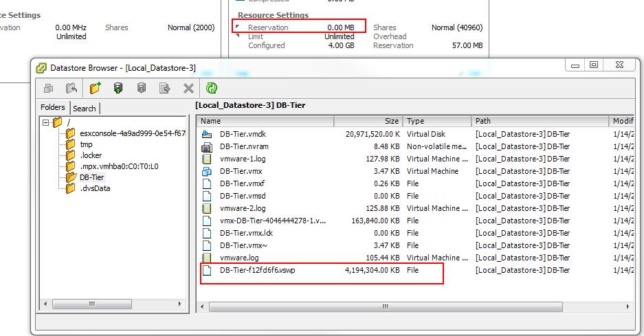The width and height of the screenshot is (644, 336).
Task: Maximize the Datastore Browser window
Action: click(593, 65)
